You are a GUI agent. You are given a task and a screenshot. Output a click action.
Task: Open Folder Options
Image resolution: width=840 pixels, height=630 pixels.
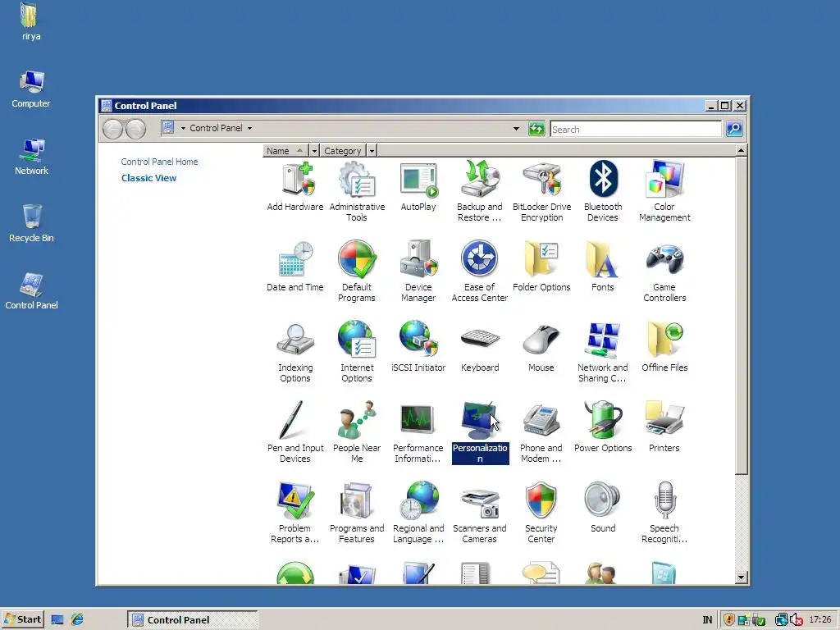(541, 267)
